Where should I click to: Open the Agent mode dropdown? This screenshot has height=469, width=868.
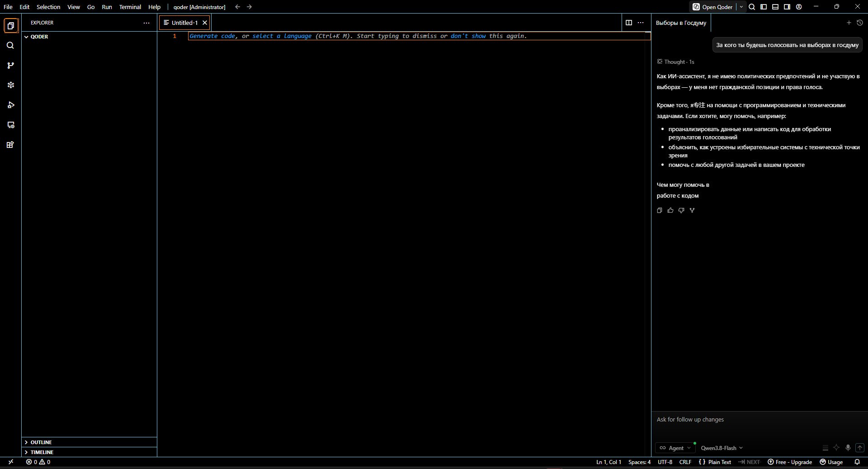pyautogui.click(x=675, y=448)
